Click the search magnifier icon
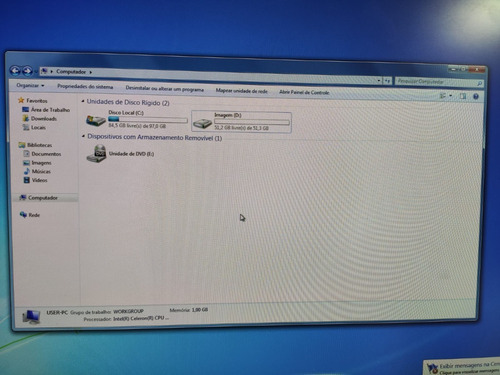 479,83
